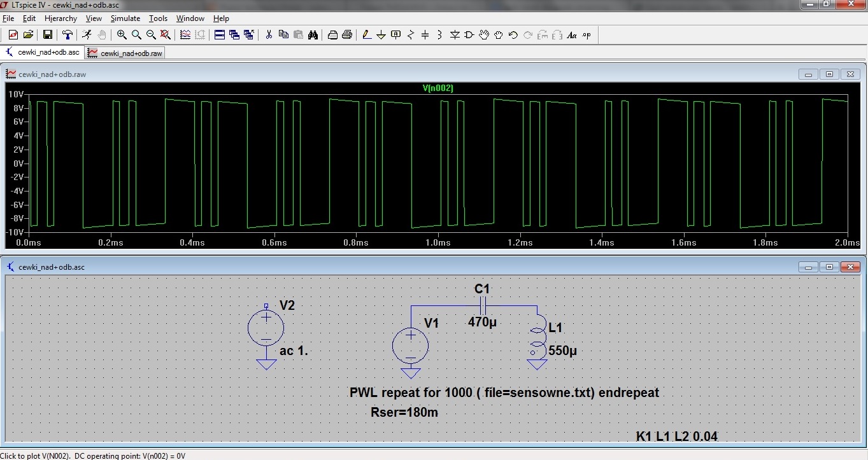Select the Draw Wire pencil tool
This screenshot has width=868, height=460.
pyautogui.click(x=366, y=35)
